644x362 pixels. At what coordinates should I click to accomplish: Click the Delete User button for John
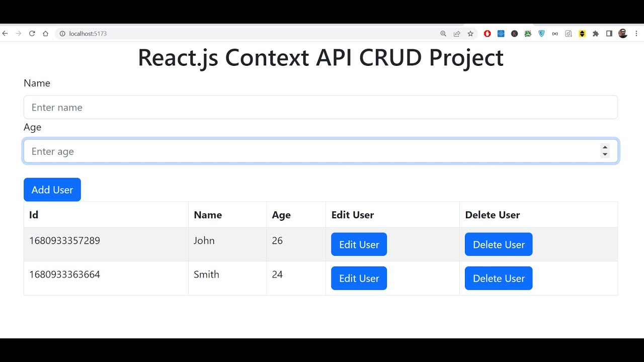[x=498, y=244]
